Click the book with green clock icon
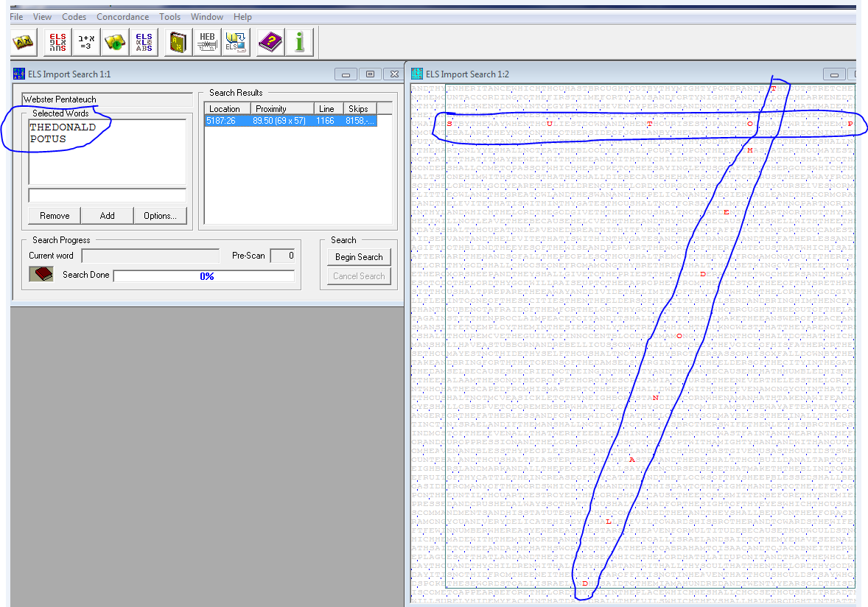Image resolution: width=868 pixels, height=607 pixels. 115,42
